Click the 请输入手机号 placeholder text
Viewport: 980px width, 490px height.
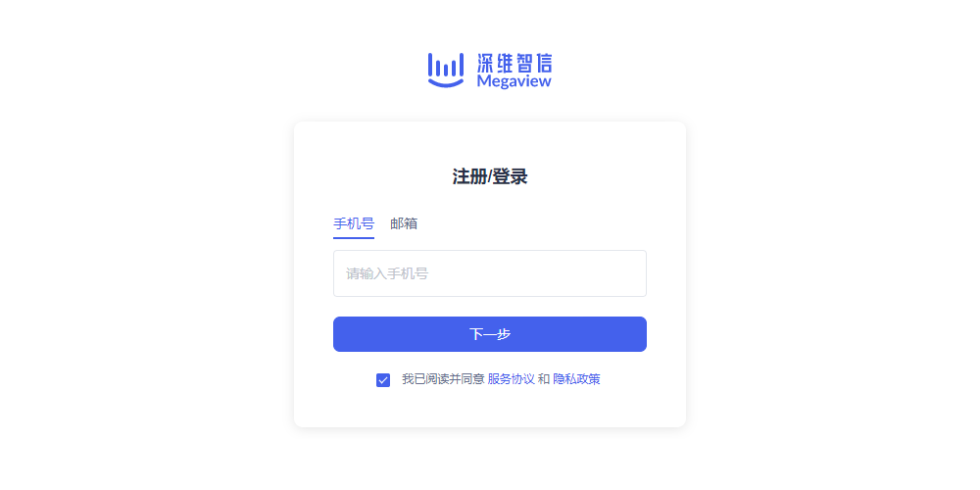pos(387,273)
